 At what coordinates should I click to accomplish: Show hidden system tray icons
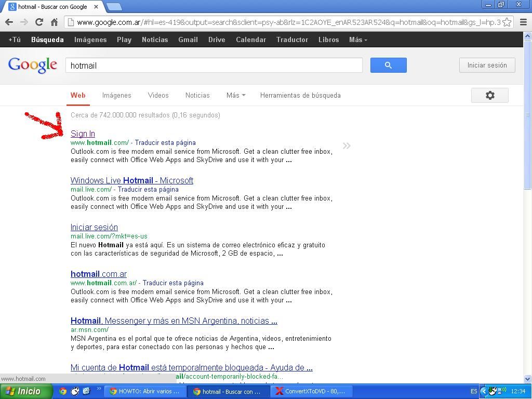pyautogui.click(x=484, y=391)
